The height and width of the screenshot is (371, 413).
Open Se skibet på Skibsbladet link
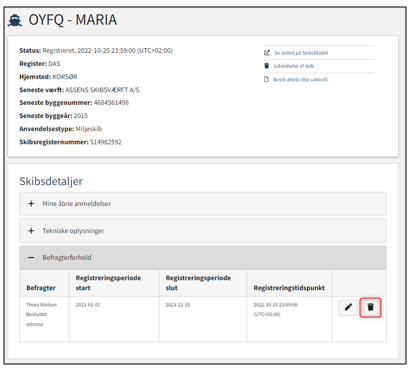pyautogui.click(x=301, y=53)
